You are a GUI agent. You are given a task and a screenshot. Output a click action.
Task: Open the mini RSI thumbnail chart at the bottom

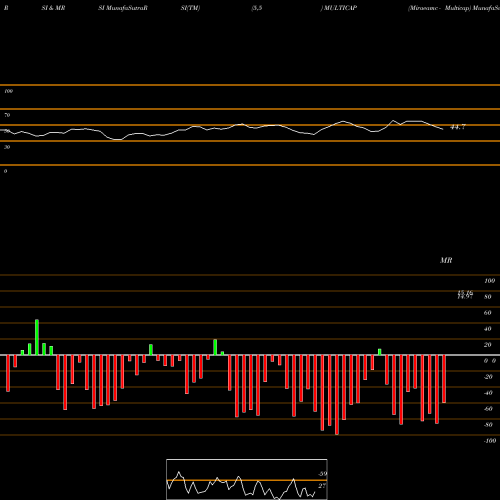(x=247, y=479)
